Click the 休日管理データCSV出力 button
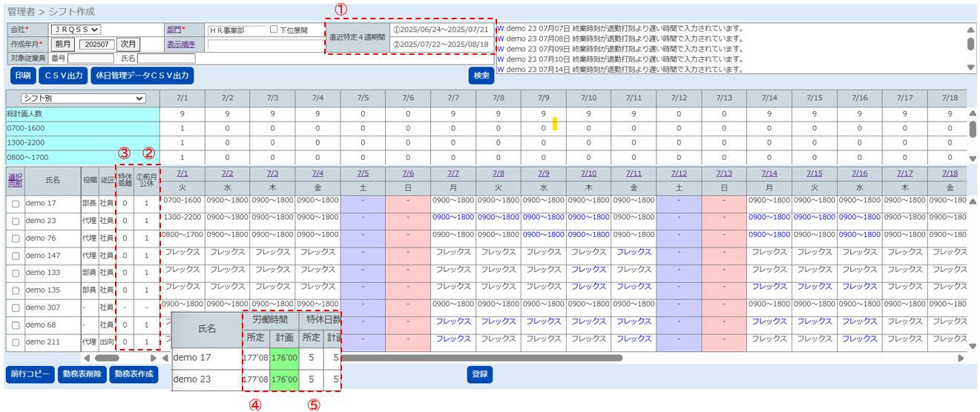This screenshot has height=412, width=980. 142,75
